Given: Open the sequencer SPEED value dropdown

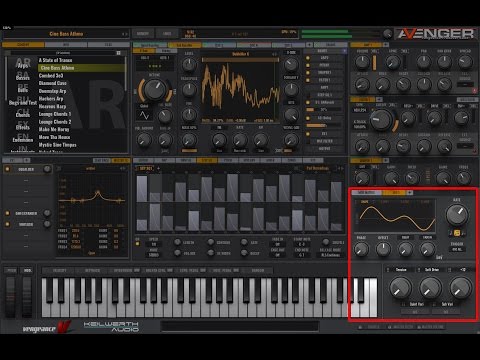Looking at the screenshot, I should (x=154, y=244).
